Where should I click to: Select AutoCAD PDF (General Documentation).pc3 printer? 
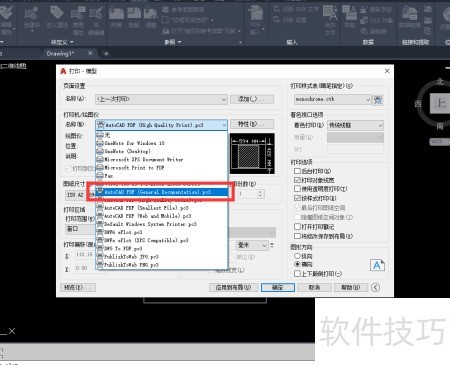click(162, 192)
